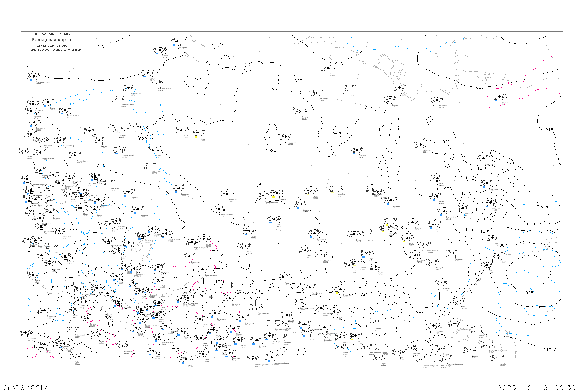Click the Нелькан station circle marker

click(x=441, y=283)
